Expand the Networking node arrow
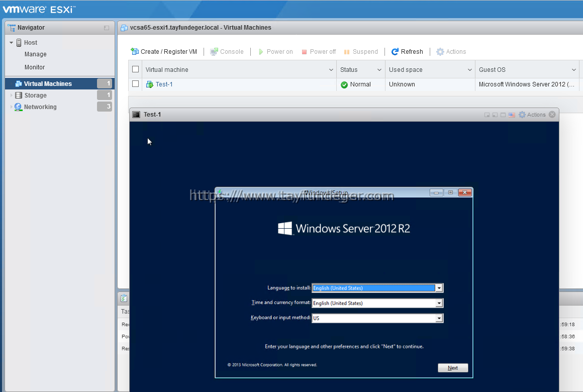The image size is (583, 392). click(x=11, y=107)
